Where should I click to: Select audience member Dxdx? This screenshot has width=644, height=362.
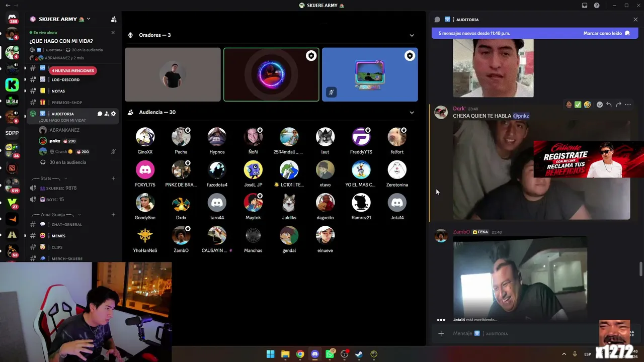tap(181, 207)
